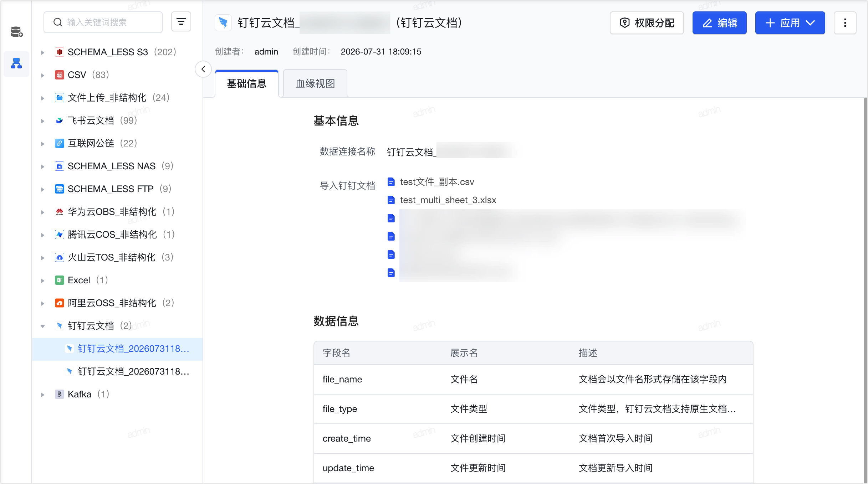Click the 编辑 button
868x484 pixels.
(x=719, y=23)
